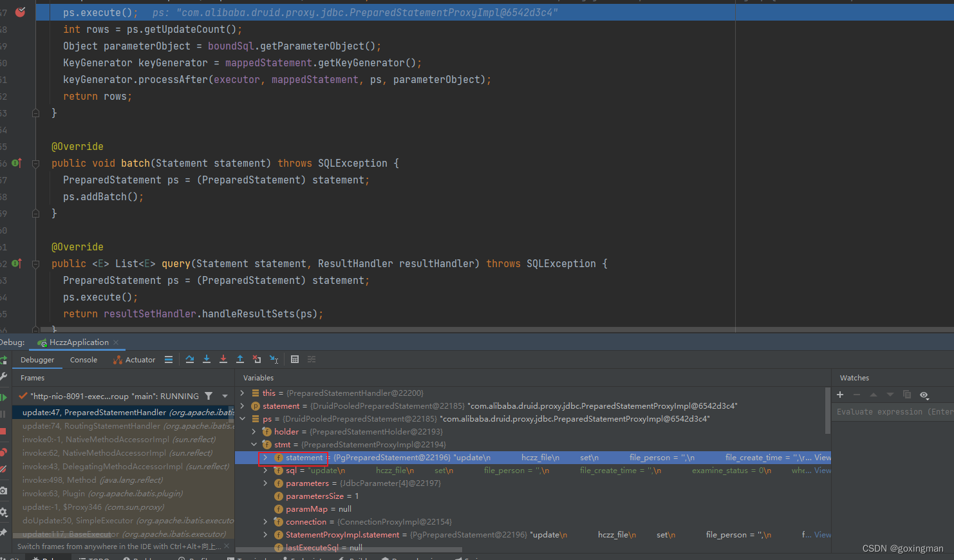Click the override gutter icon beside batch method

[17, 163]
